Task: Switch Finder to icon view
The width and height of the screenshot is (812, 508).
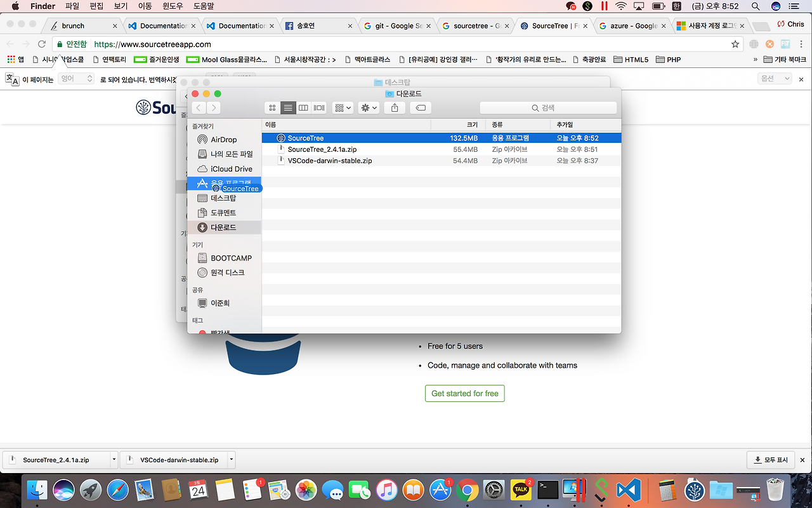Action: tap(273, 108)
